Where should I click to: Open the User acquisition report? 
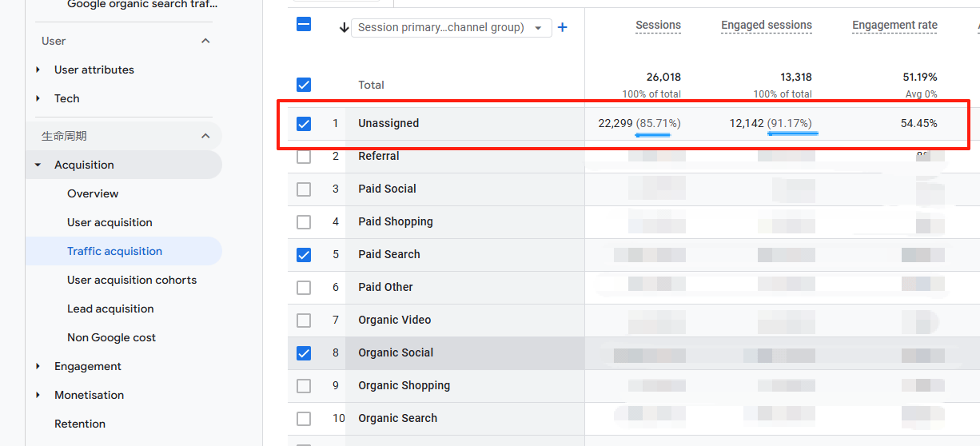coord(110,222)
